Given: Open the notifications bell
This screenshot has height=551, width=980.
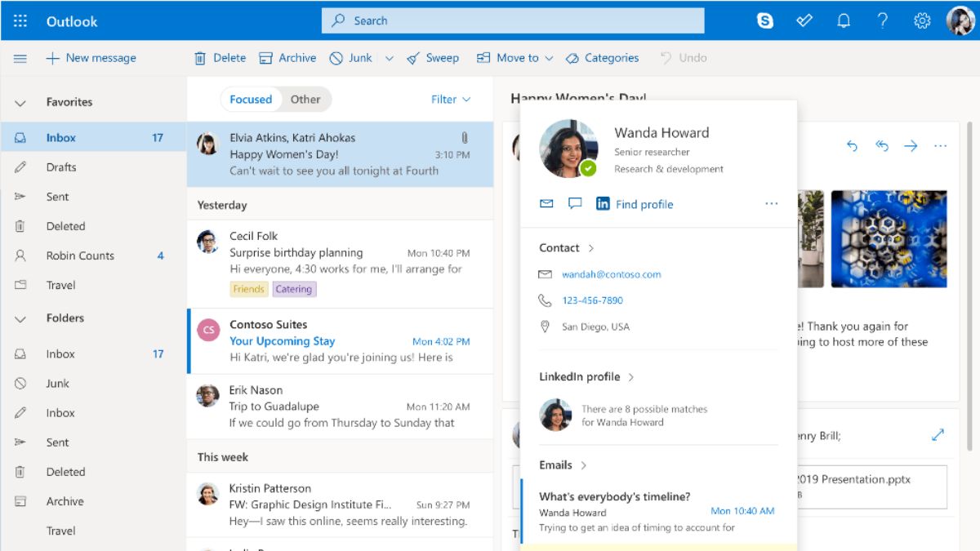Looking at the screenshot, I should pos(843,21).
